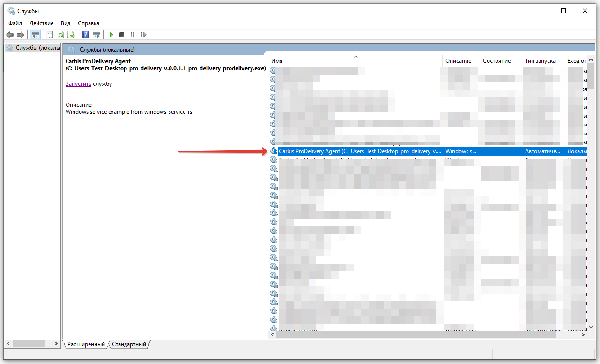Click the Stop service square icon
The height and width of the screenshot is (364, 600).
tap(122, 35)
